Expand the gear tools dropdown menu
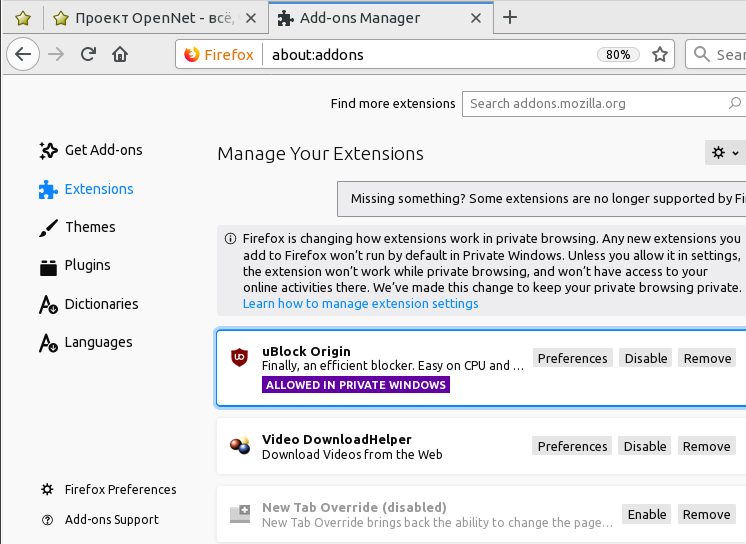This screenshot has width=746, height=544. (x=725, y=153)
